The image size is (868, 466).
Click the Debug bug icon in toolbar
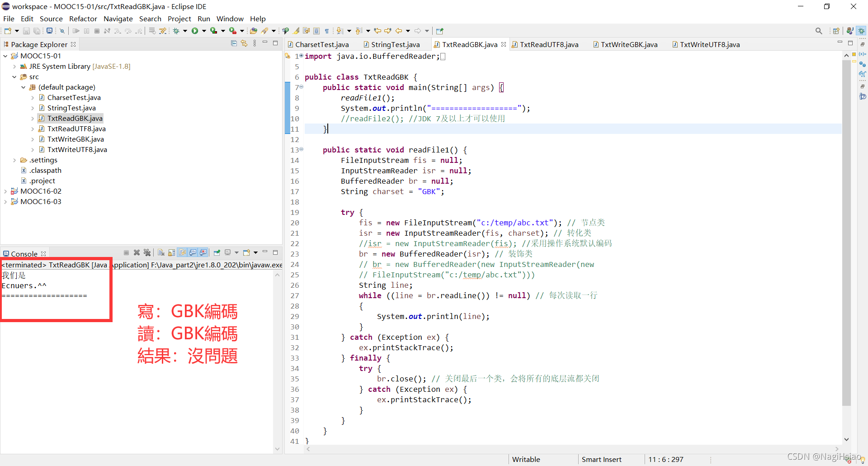click(x=176, y=31)
